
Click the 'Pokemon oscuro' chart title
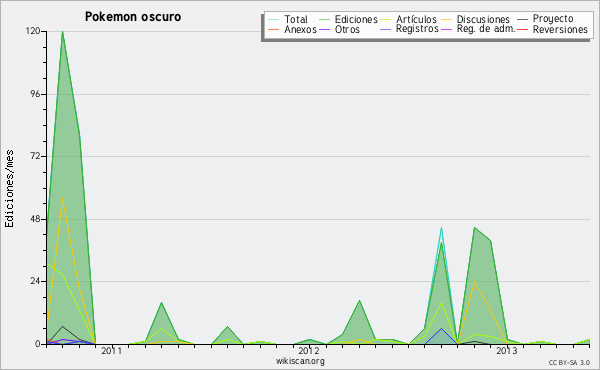click(x=133, y=17)
